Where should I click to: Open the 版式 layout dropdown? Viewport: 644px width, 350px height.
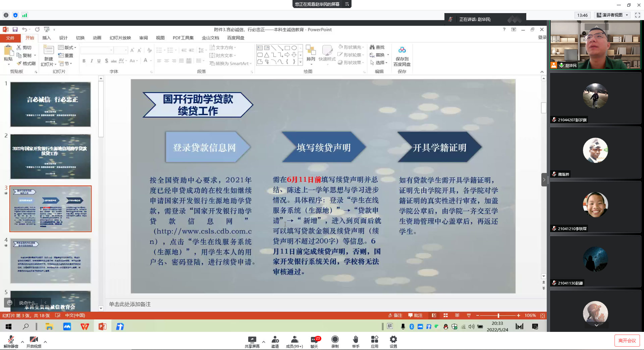pos(67,48)
